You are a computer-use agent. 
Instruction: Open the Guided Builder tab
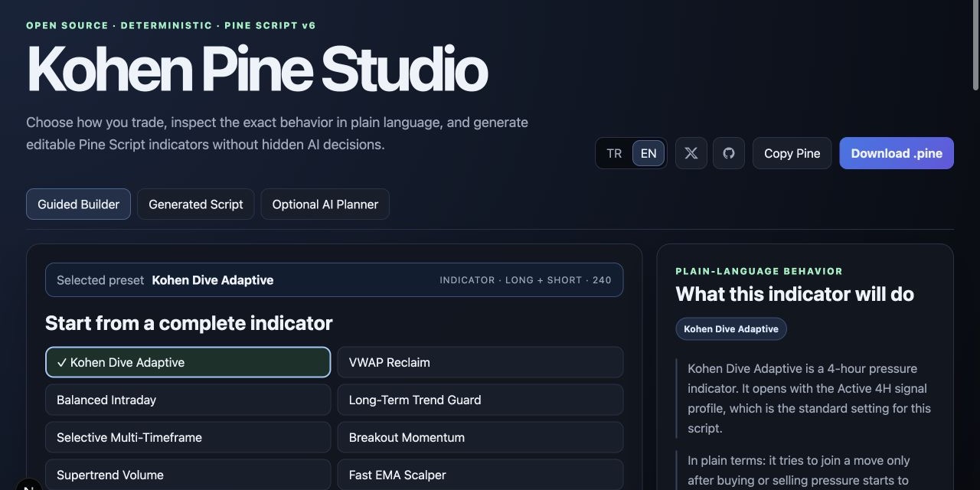[x=79, y=204]
